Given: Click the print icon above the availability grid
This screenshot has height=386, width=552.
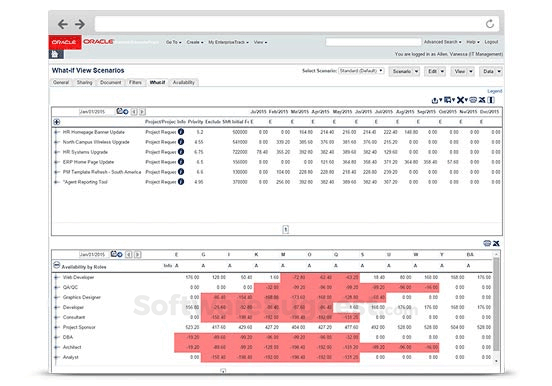Looking at the screenshot, I should point(487,243).
